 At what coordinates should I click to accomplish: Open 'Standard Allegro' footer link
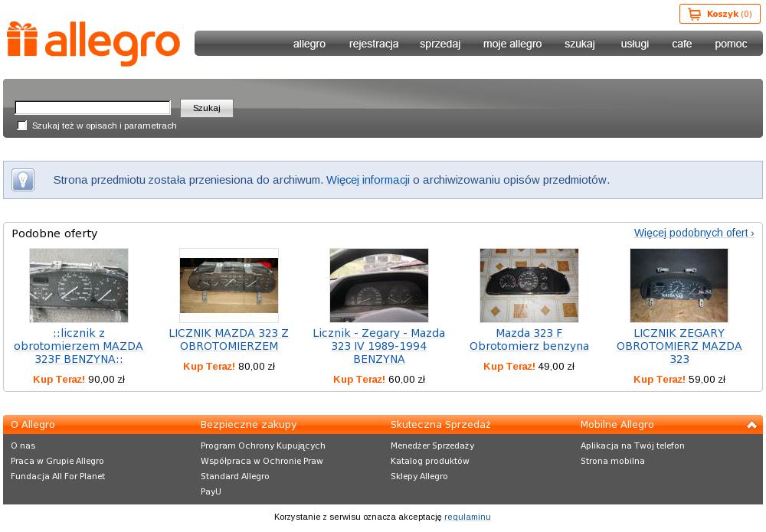[x=235, y=476]
